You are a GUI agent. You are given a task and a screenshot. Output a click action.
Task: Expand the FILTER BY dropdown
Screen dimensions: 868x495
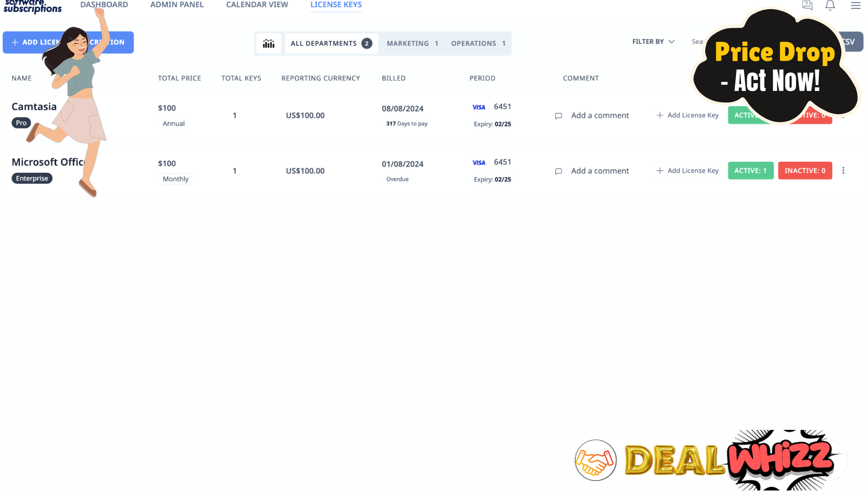tap(653, 41)
